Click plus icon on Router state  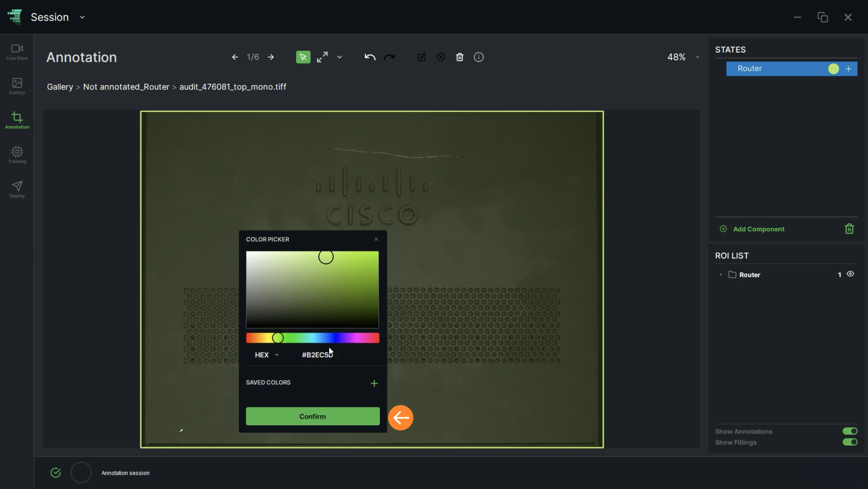point(848,69)
